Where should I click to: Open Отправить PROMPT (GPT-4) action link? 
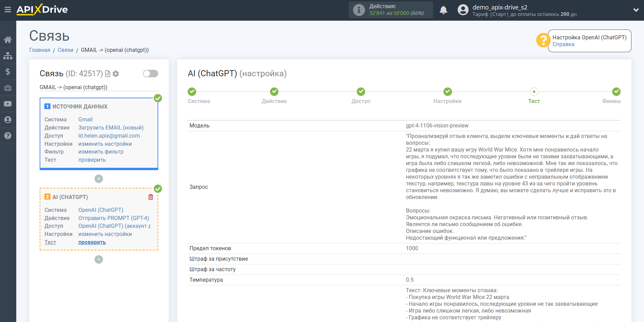point(113,218)
